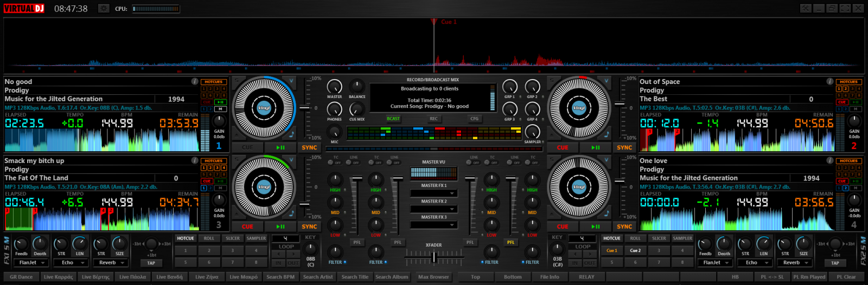Viewport: 868px width, 285px height.
Task: Toggle leftmost LINE OFF switch
Action: click(353, 162)
